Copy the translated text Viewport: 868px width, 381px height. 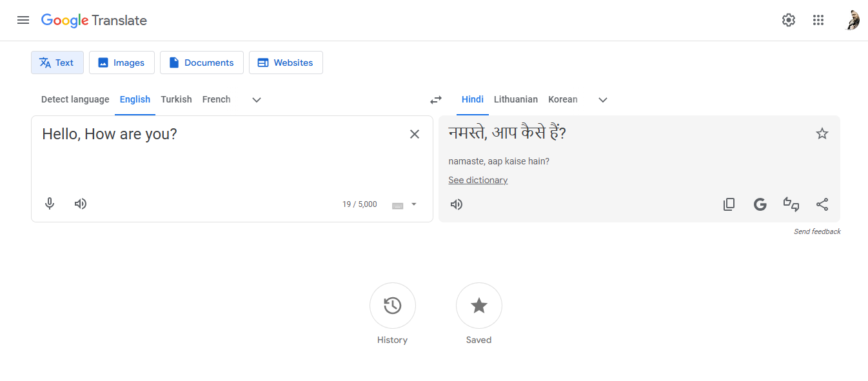(x=729, y=204)
